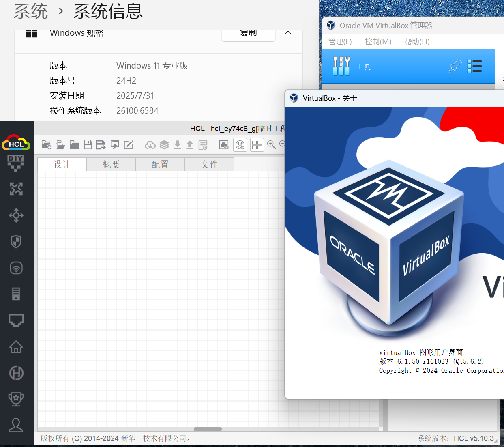Image resolution: width=504 pixels, height=447 pixels.
Task: Click the image-with-eye view icon in HCL toolbar
Action: click(224, 145)
